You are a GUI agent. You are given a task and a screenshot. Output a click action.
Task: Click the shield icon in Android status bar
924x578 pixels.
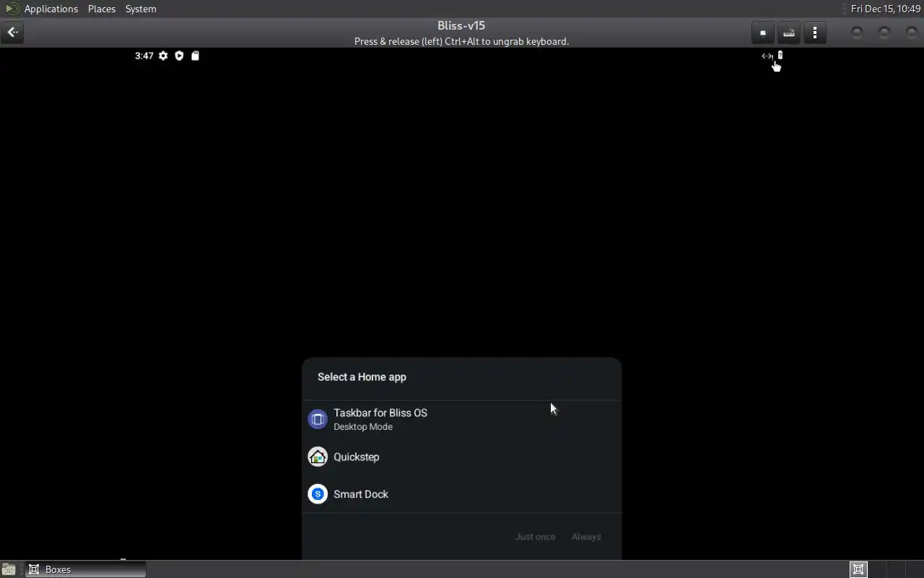[179, 56]
